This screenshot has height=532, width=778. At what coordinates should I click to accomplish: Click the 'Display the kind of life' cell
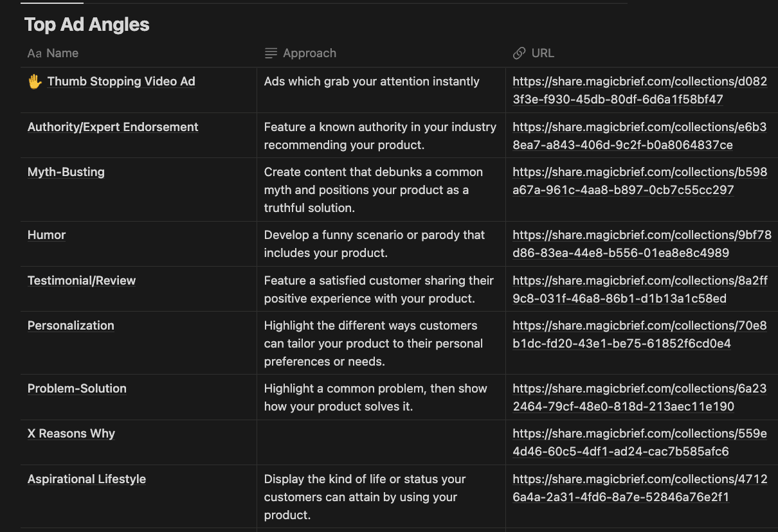point(381,497)
